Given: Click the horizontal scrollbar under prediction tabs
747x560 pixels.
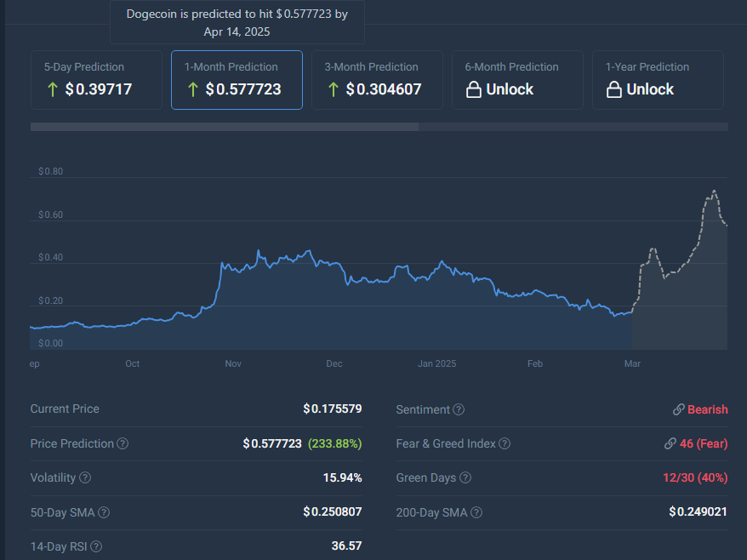Looking at the screenshot, I should [225, 127].
